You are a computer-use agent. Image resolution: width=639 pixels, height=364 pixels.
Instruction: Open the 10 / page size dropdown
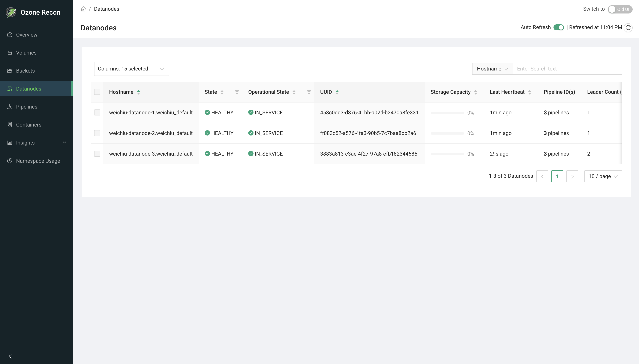(603, 176)
